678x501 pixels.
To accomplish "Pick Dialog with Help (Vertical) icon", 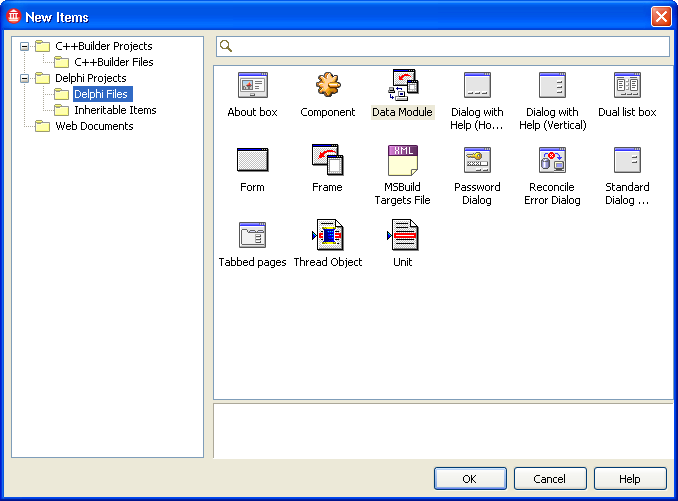I will pyautogui.click(x=552, y=85).
